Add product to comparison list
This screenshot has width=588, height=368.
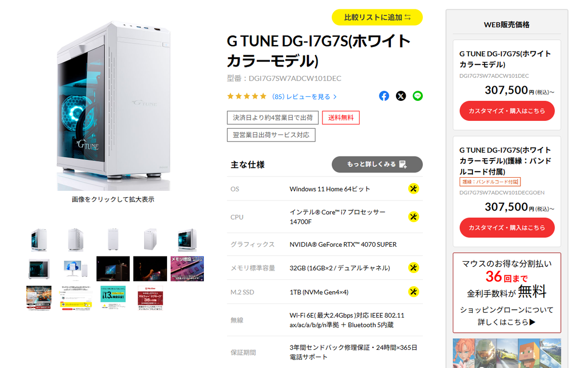(377, 17)
